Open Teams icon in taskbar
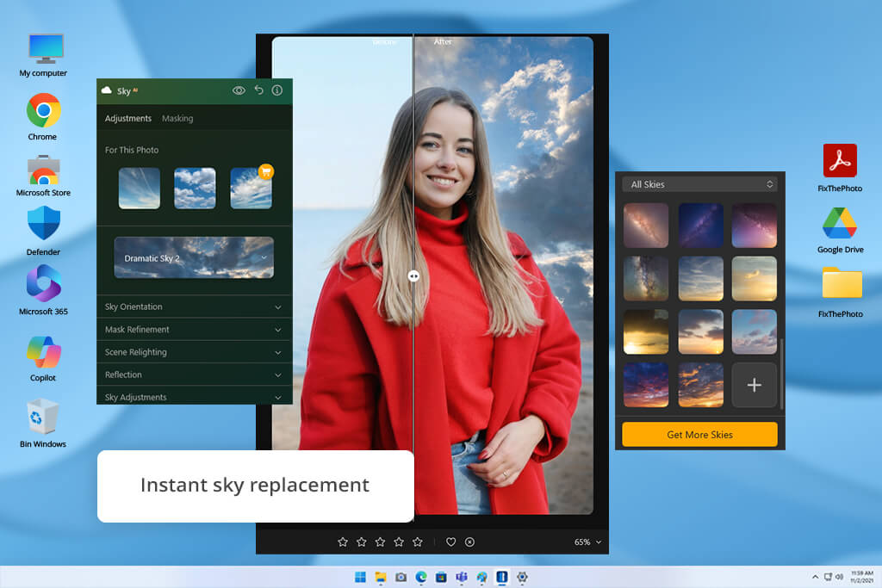882x588 pixels. (x=462, y=578)
